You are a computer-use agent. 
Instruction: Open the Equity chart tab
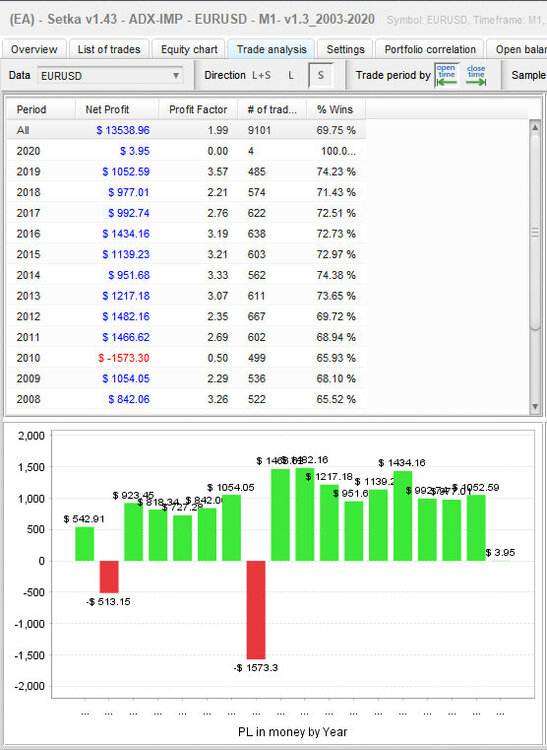pyautogui.click(x=189, y=49)
